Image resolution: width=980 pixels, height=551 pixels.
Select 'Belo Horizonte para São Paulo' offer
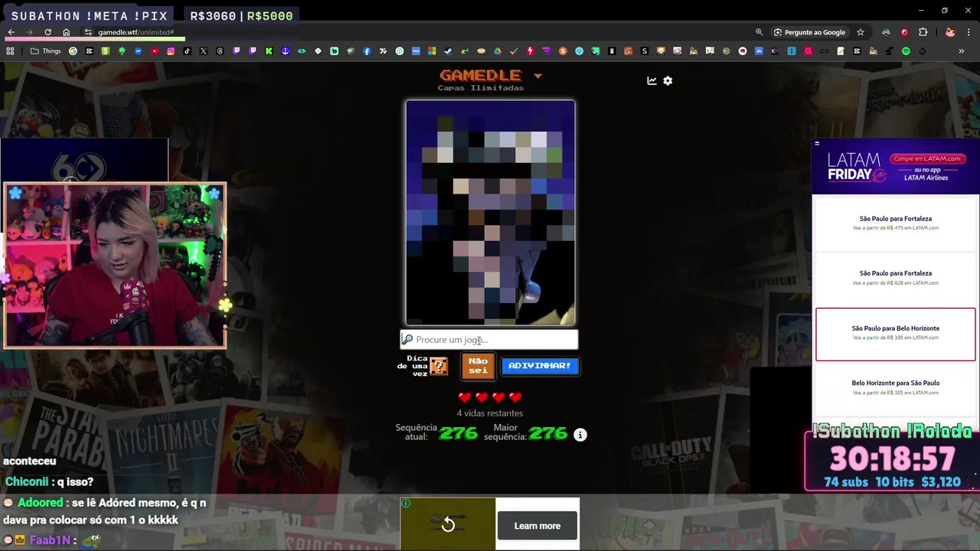895,387
